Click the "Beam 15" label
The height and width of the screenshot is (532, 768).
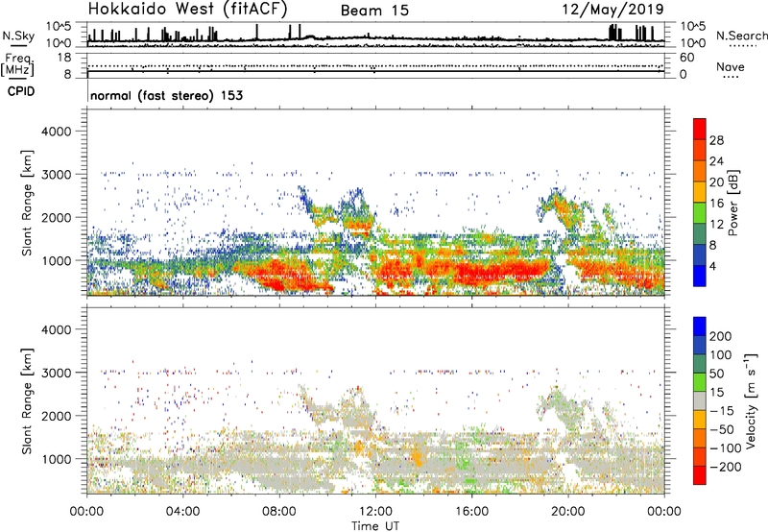(x=374, y=11)
